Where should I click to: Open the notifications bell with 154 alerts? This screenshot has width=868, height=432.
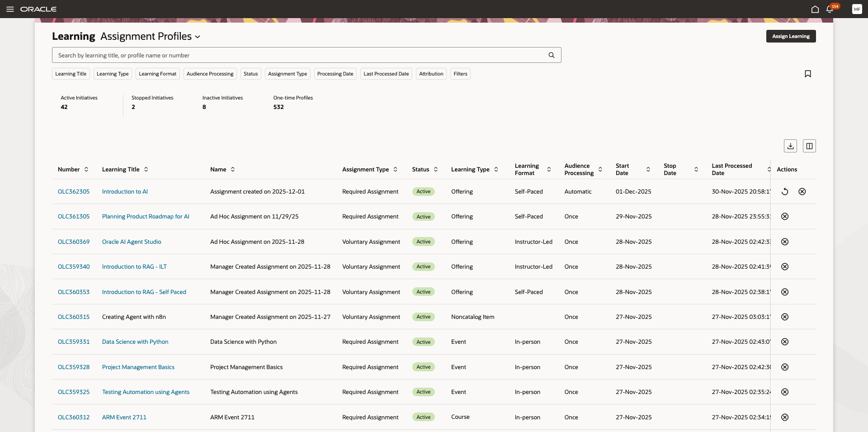(x=830, y=9)
